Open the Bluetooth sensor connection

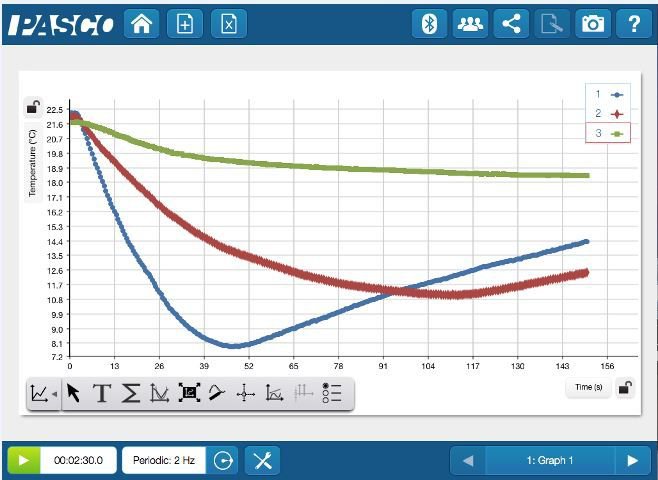(x=429, y=24)
